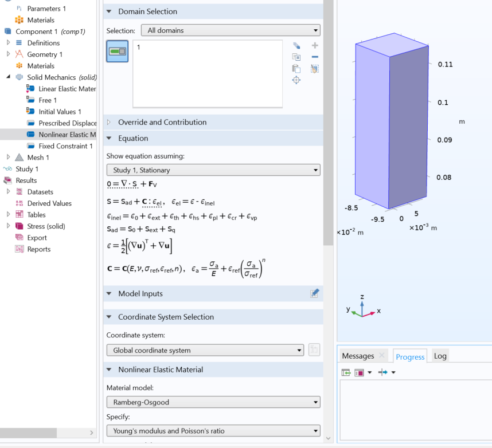
Task: Select the Results node
Action: [26, 180]
